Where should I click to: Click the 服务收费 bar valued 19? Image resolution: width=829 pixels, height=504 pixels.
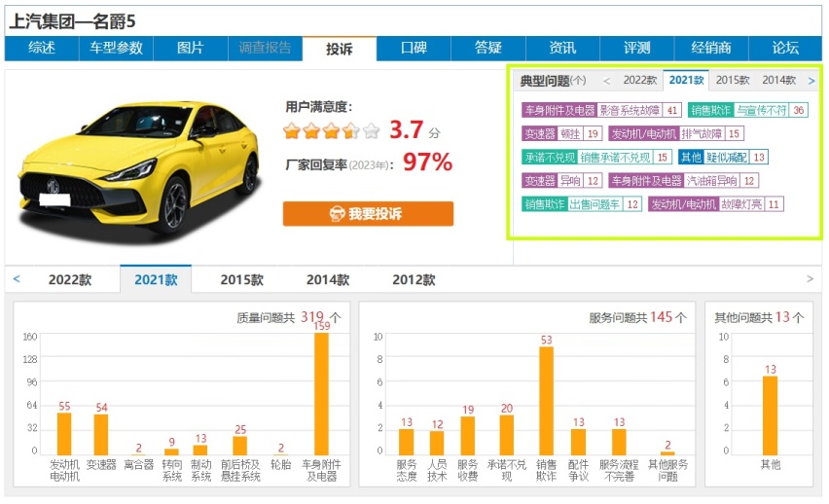coord(467,436)
